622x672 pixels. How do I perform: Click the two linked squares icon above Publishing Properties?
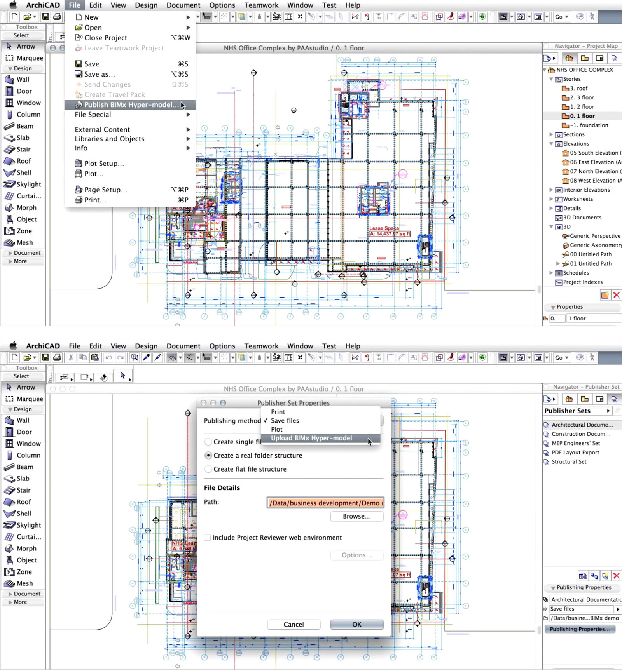594,576
